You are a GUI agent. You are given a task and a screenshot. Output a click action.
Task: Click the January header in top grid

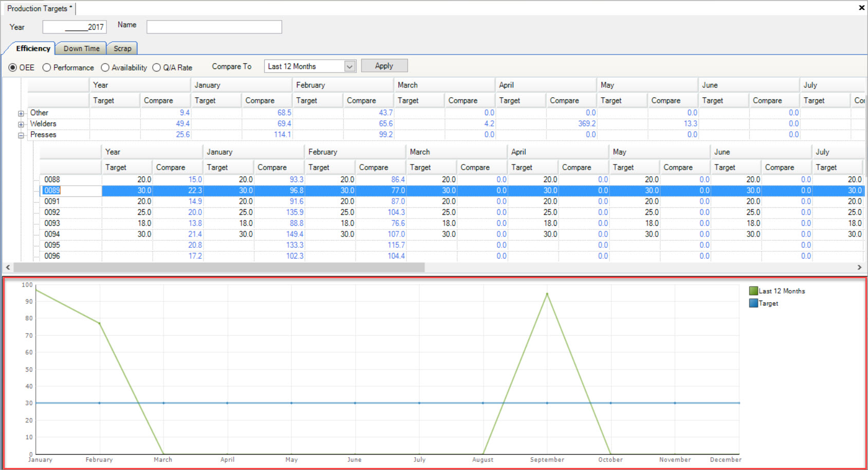pos(242,85)
